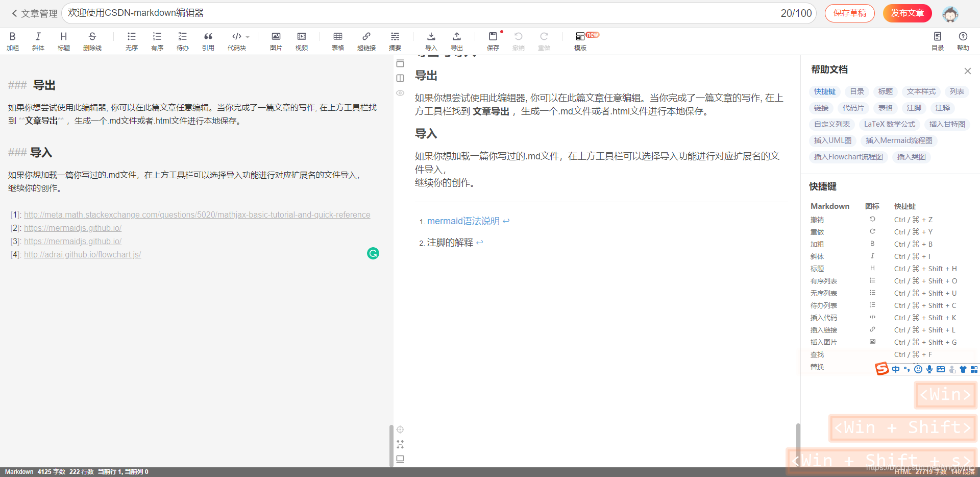Insert summary (摘要)
Image resolution: width=980 pixels, height=477 pixels.
tap(395, 41)
